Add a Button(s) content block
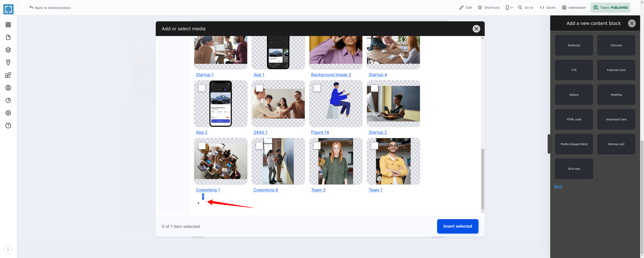Image resolution: width=644 pixels, height=258 pixels. coord(574,45)
